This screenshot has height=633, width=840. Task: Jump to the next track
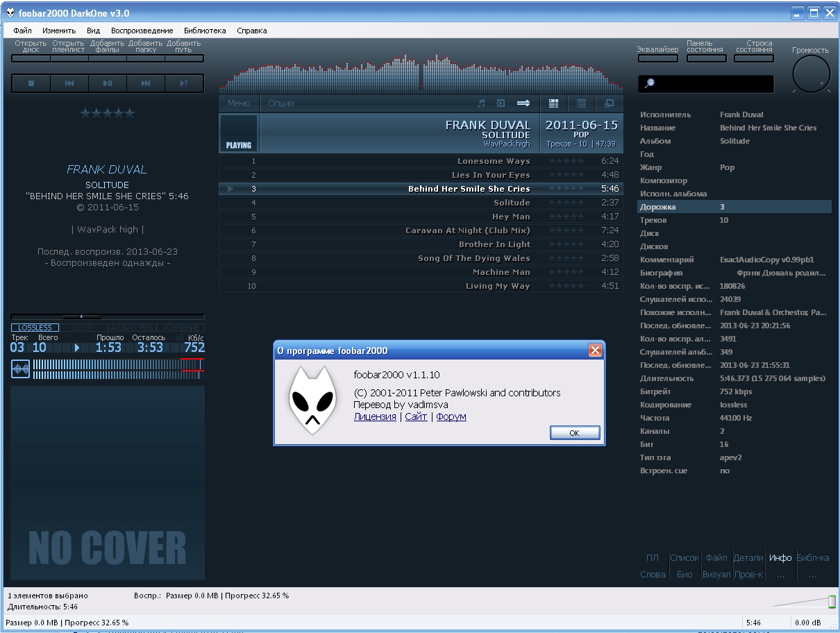146,83
